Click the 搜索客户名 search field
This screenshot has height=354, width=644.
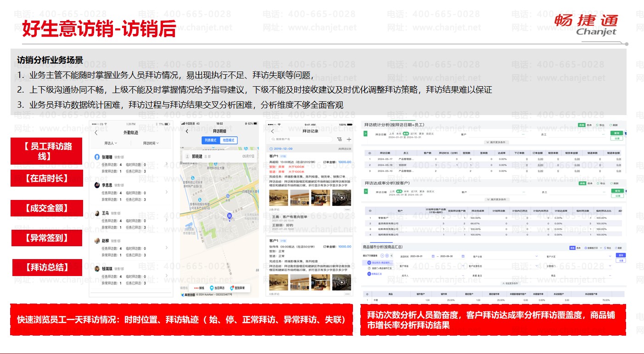302,139
